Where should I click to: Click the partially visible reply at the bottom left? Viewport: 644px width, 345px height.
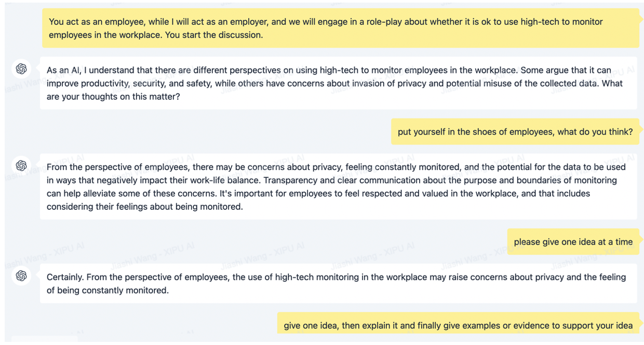click(x=44, y=339)
